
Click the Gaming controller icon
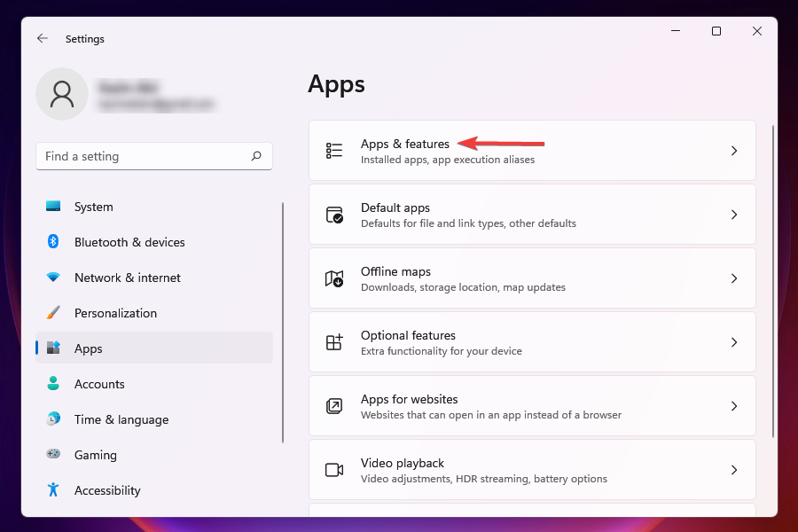[53, 454]
